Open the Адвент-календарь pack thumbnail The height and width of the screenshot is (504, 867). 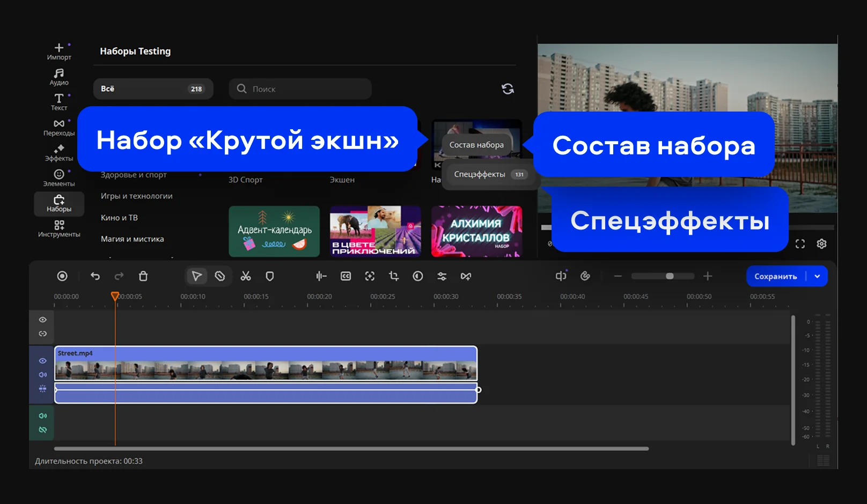[274, 232]
